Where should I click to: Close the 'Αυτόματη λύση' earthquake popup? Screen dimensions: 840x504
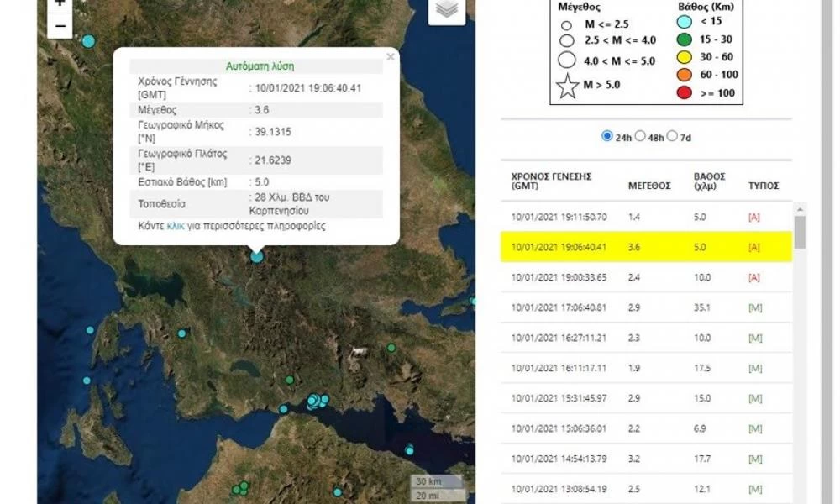390,57
